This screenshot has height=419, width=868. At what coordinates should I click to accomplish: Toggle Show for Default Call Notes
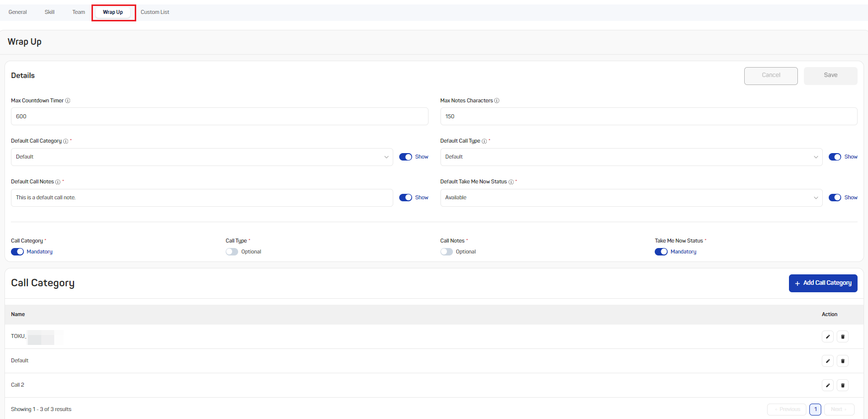406,198
